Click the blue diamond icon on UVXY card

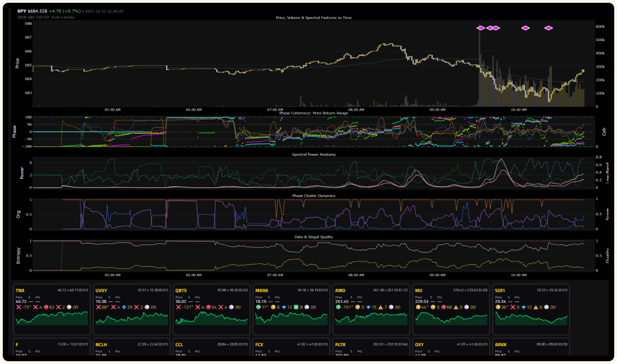123,307
